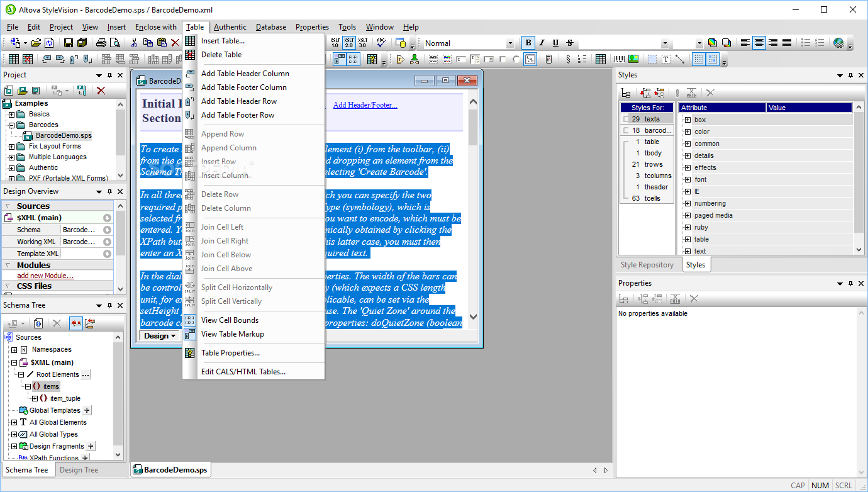Viewport: 868px width, 492px height.
Task: Select the XSLT 3.0 icon
Action: click(362, 43)
